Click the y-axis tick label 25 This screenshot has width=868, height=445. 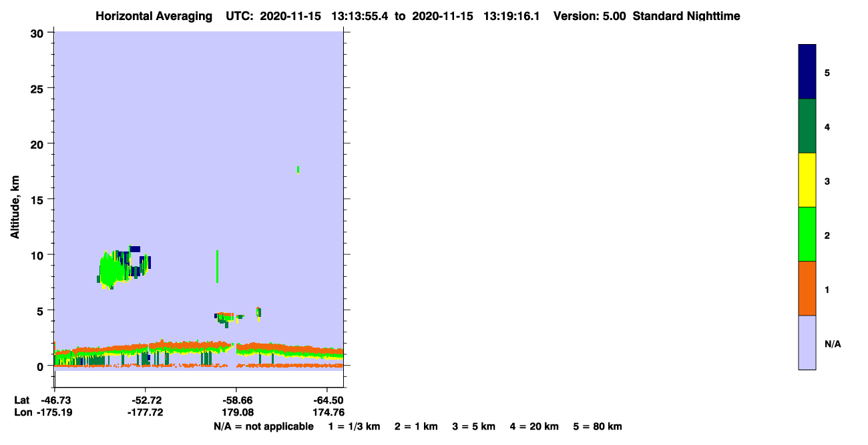[39, 88]
